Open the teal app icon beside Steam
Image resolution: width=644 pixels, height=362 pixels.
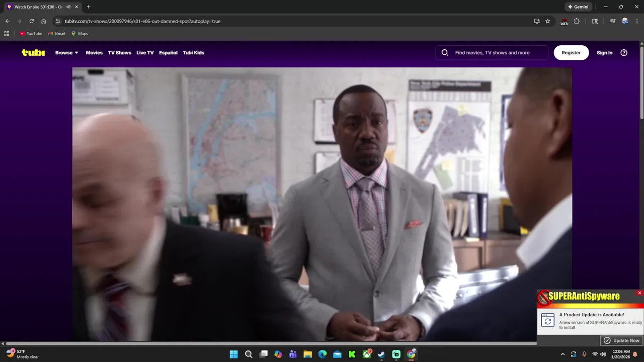(x=396, y=354)
